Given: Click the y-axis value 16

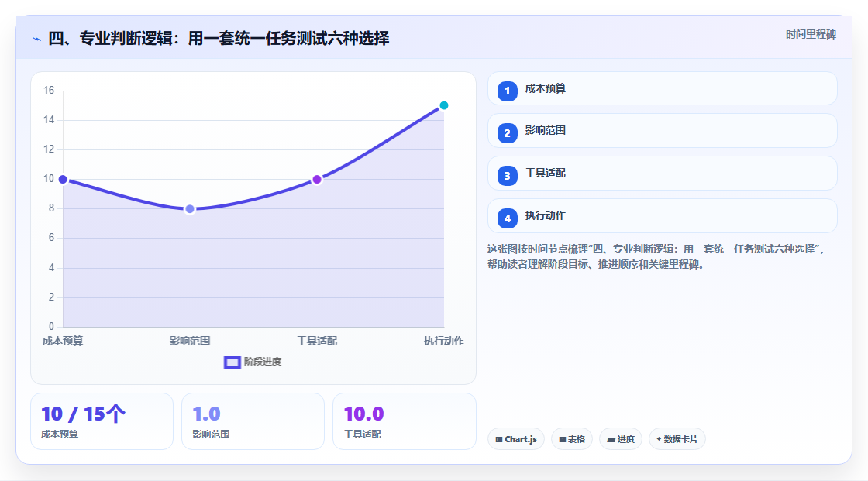Looking at the screenshot, I should 49,90.
